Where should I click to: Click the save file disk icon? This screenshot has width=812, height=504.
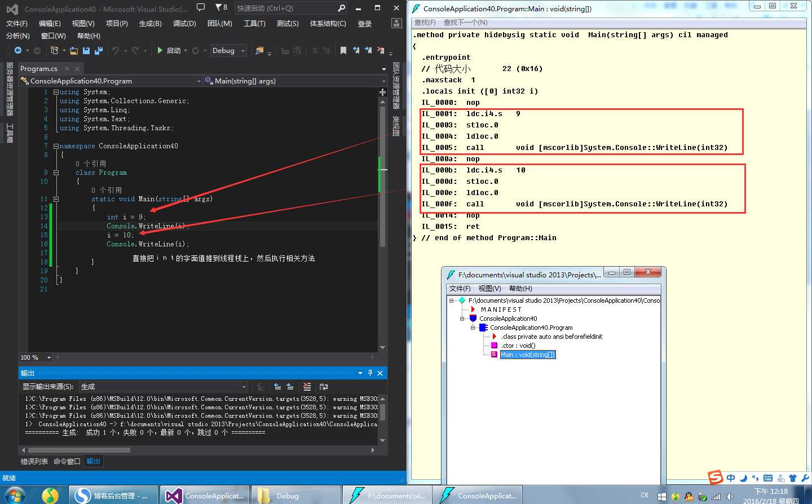(86, 50)
